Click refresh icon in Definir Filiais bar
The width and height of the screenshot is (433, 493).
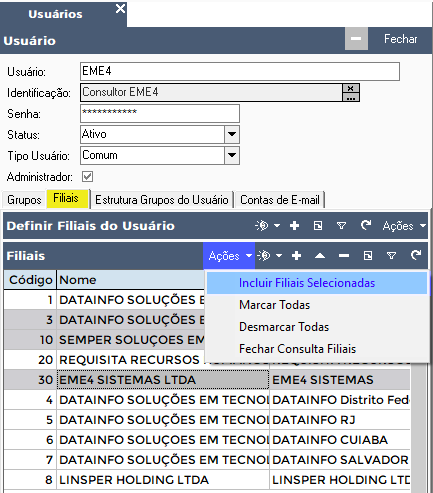click(366, 225)
